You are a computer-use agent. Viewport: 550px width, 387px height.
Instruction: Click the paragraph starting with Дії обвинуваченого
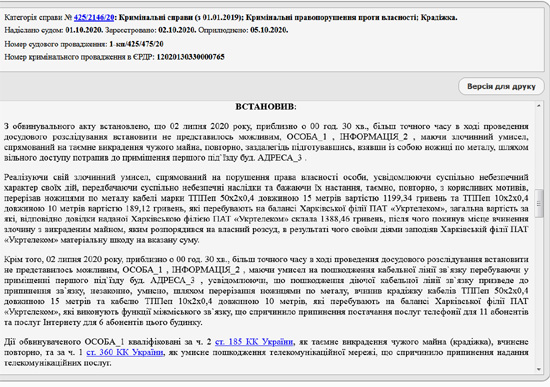(266, 352)
